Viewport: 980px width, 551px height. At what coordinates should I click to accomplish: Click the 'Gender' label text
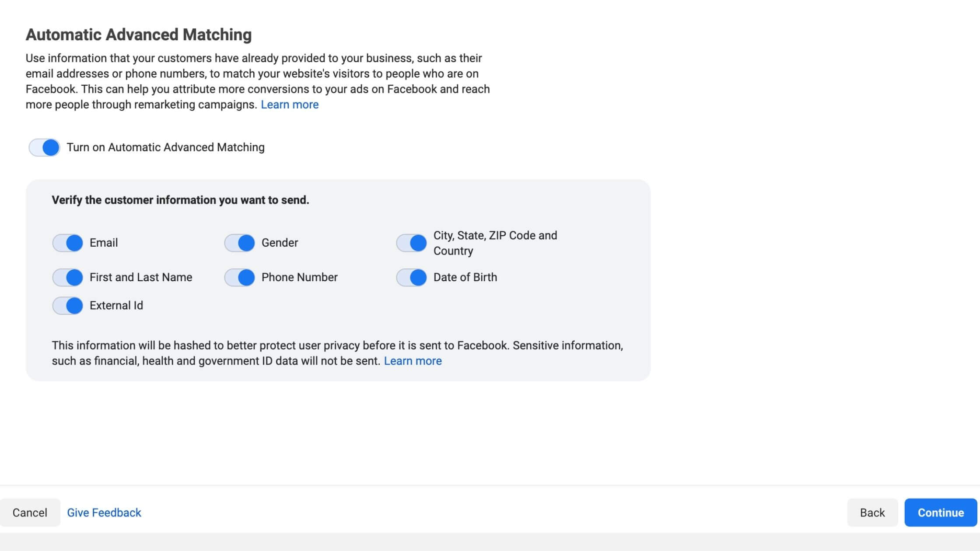coord(280,243)
